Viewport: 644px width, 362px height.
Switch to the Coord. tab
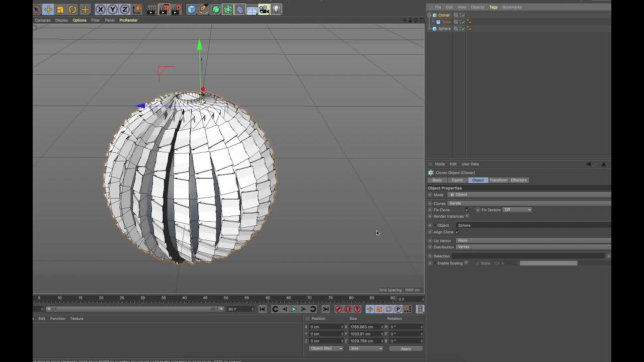[457, 180]
